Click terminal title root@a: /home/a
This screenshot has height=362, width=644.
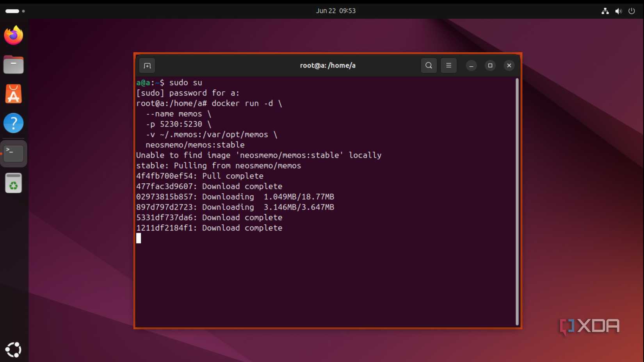[x=327, y=66]
